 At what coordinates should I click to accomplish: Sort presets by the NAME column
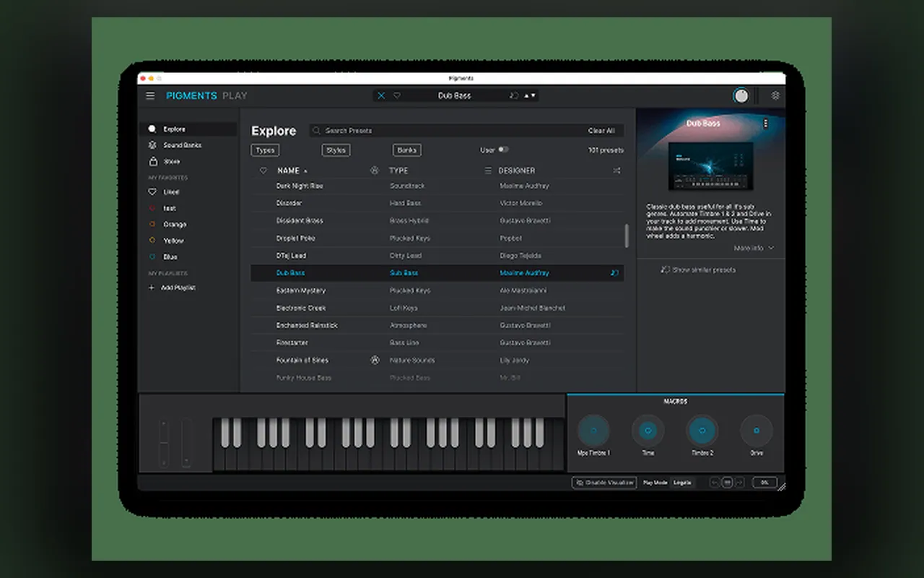(x=292, y=171)
